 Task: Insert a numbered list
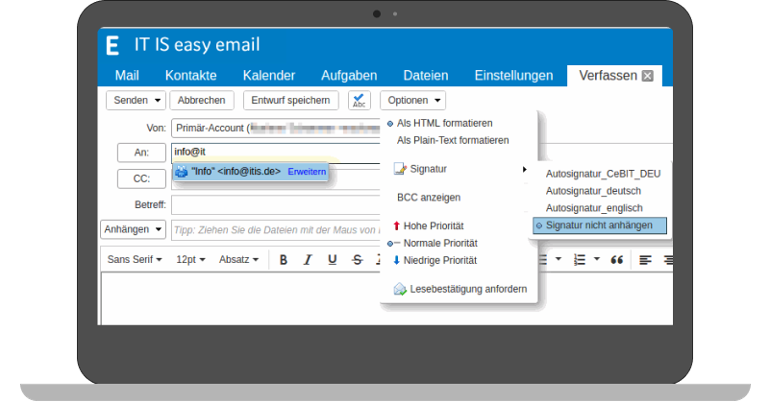click(579, 260)
